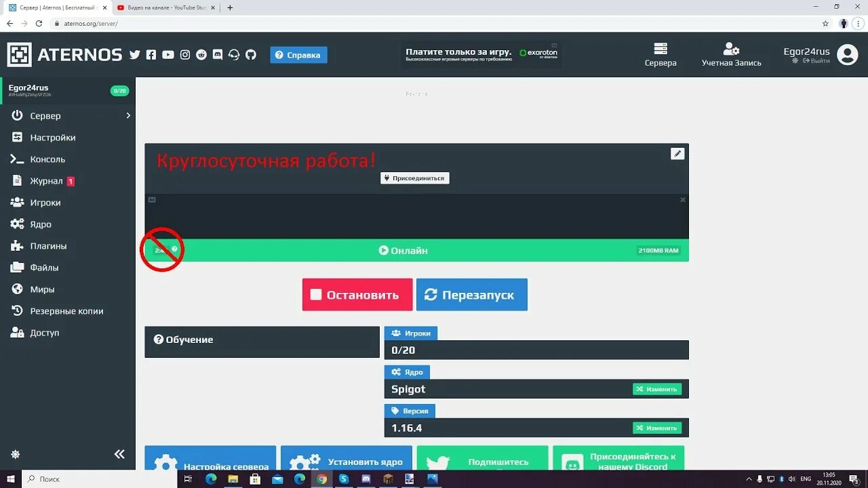Click the Установить ядро tile

tap(347, 458)
